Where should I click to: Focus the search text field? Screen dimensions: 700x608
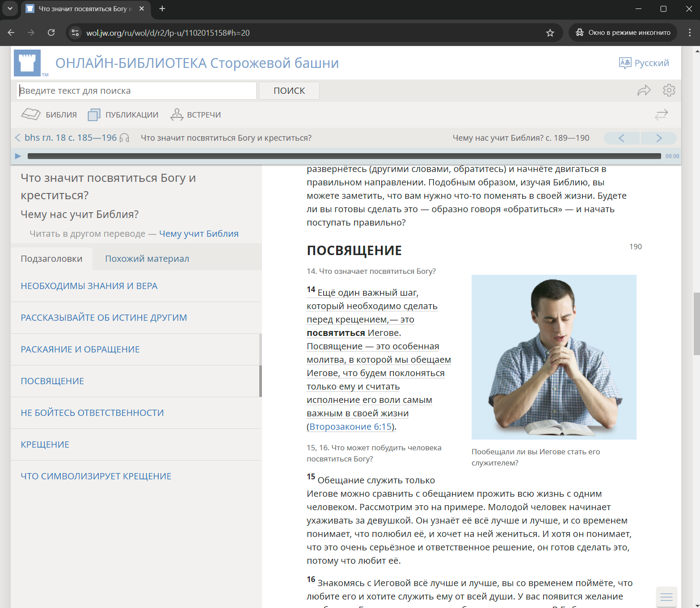point(136,91)
